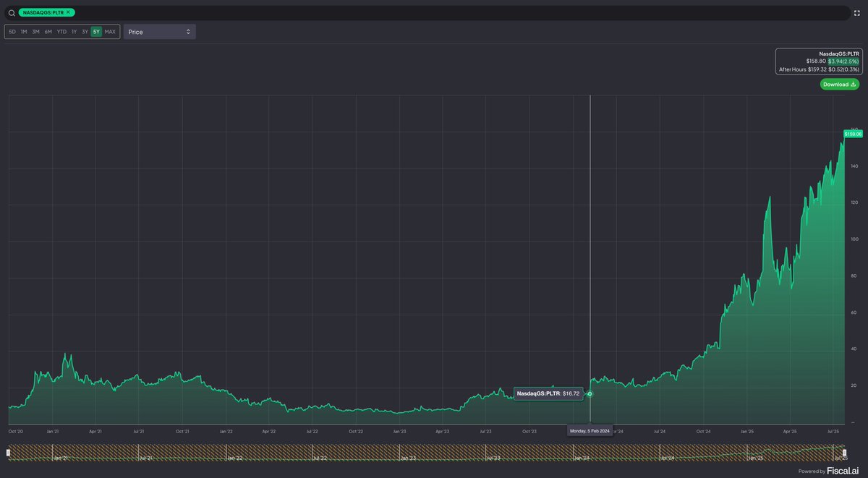Click the Oct '24 x-axis label
The image size is (868, 478).
click(x=704, y=431)
